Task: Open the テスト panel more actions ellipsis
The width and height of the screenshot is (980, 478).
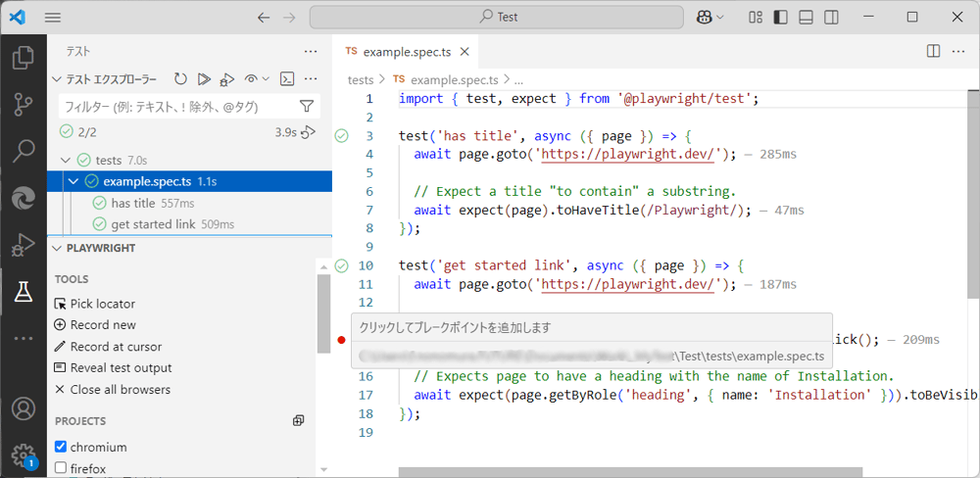Action: tap(311, 51)
